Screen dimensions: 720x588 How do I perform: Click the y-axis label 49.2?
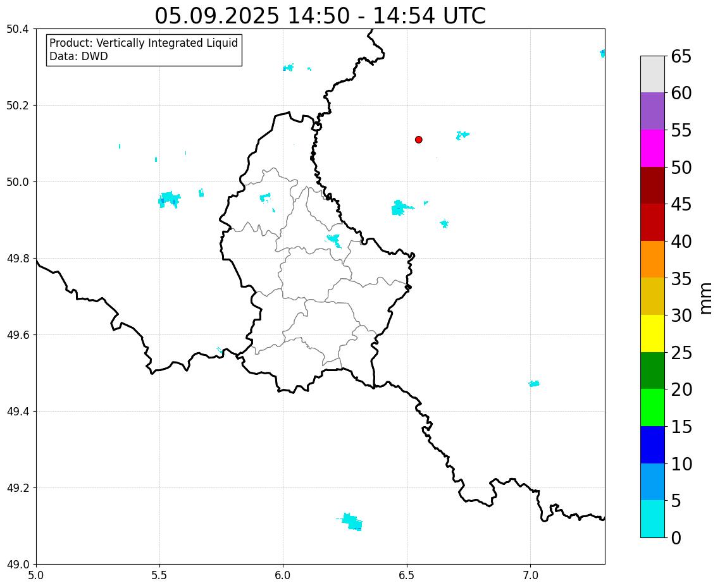coord(18,487)
